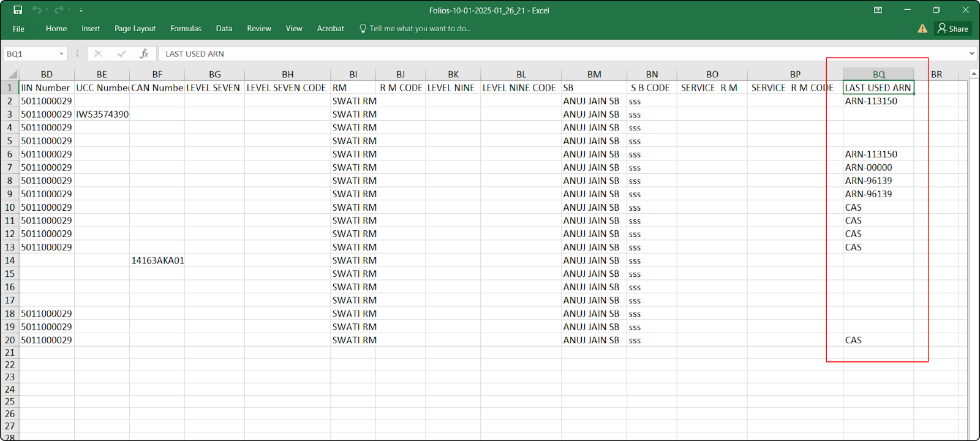This screenshot has width=980, height=441.
Task: Select column BI header
Action: [x=353, y=74]
